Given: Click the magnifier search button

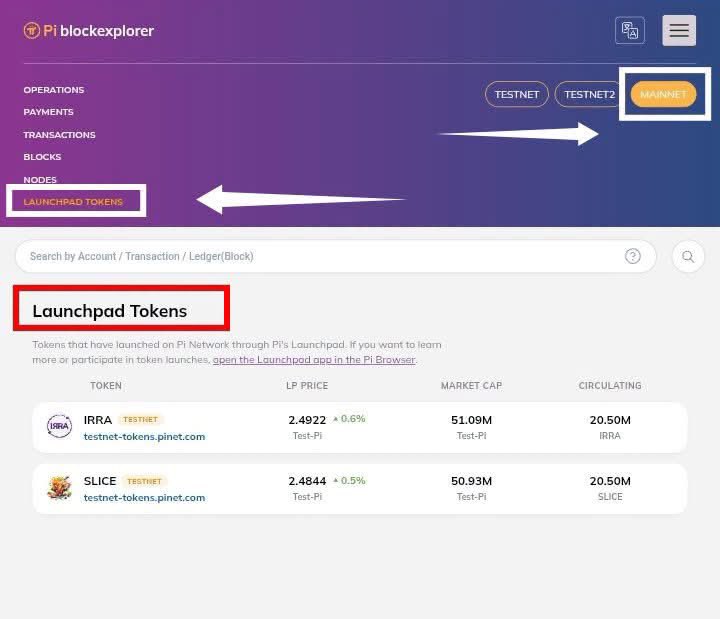Looking at the screenshot, I should [687, 256].
